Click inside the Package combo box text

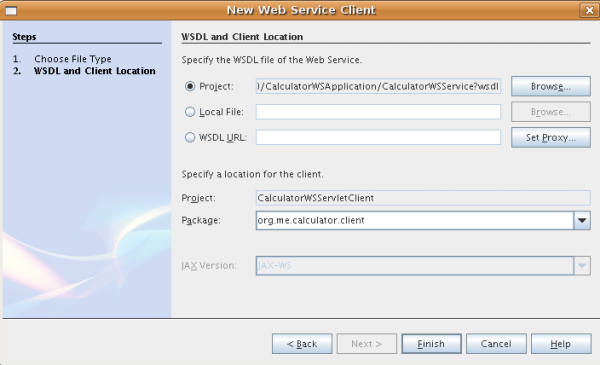[415, 220]
